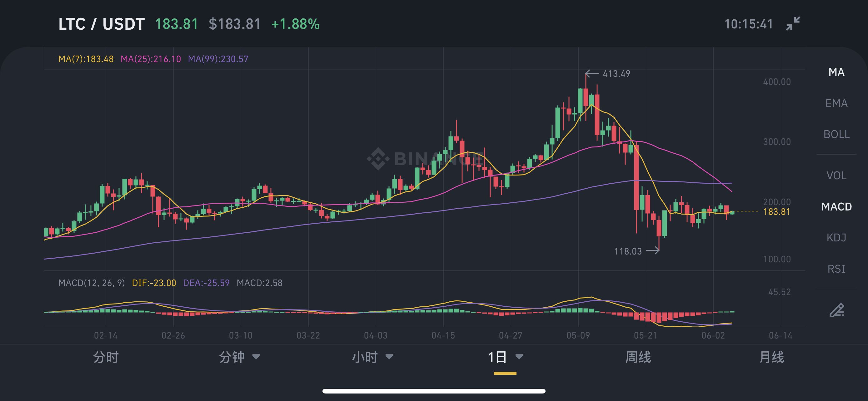
Task: Tap the MA(25):216.10 legend label
Action: 151,59
